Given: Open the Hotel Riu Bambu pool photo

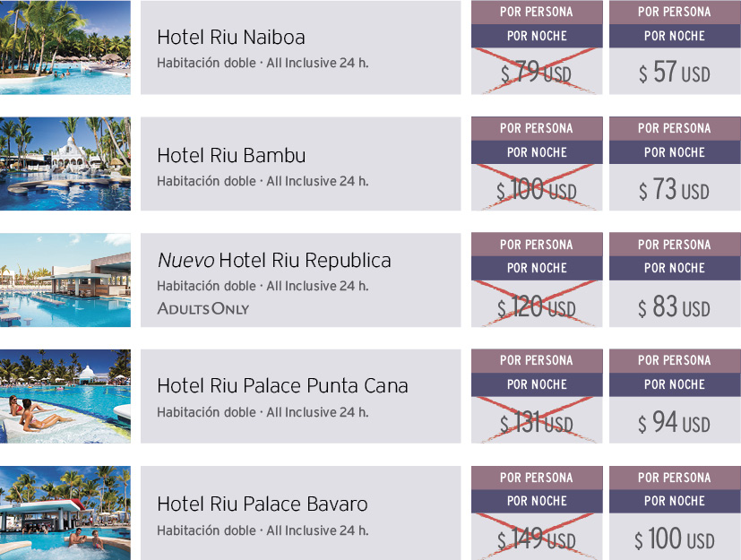Looking at the screenshot, I should [65, 163].
